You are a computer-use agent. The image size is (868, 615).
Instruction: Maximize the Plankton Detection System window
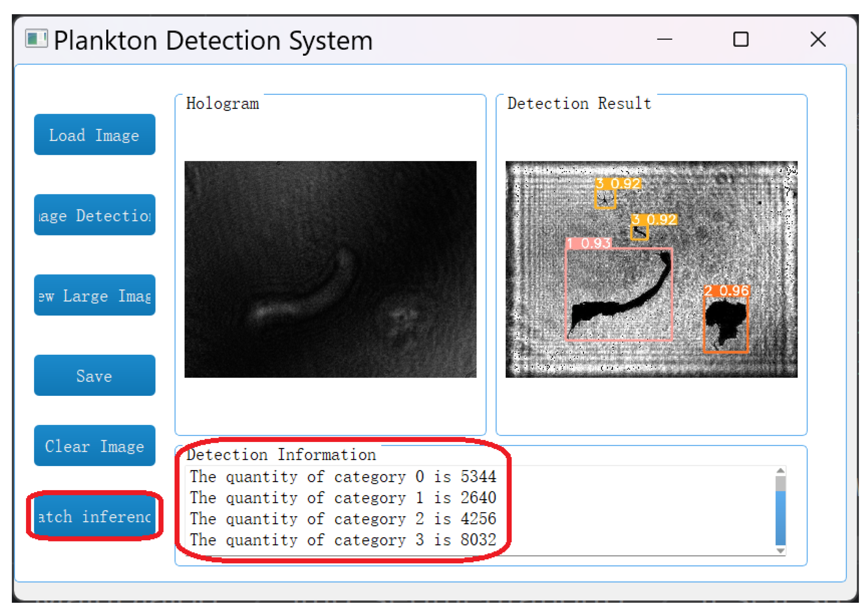[741, 39]
